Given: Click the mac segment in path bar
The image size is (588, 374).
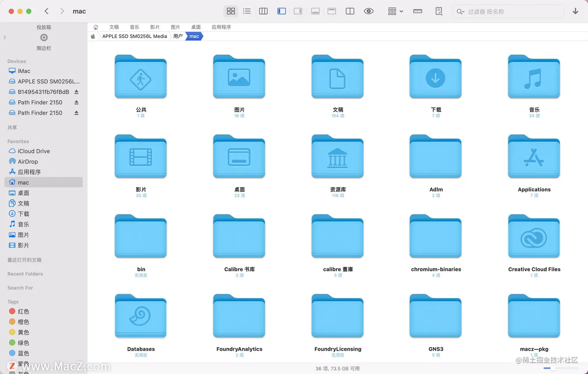Looking at the screenshot, I should pyautogui.click(x=194, y=36).
